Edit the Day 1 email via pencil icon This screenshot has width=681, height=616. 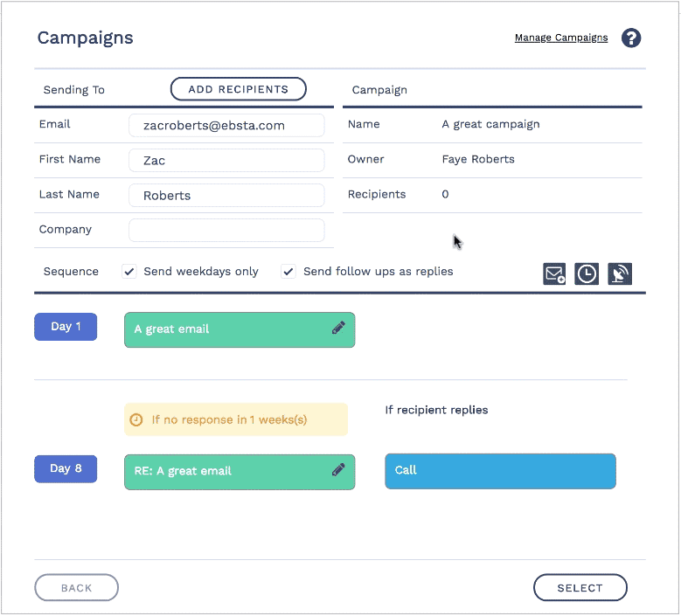pos(338,329)
